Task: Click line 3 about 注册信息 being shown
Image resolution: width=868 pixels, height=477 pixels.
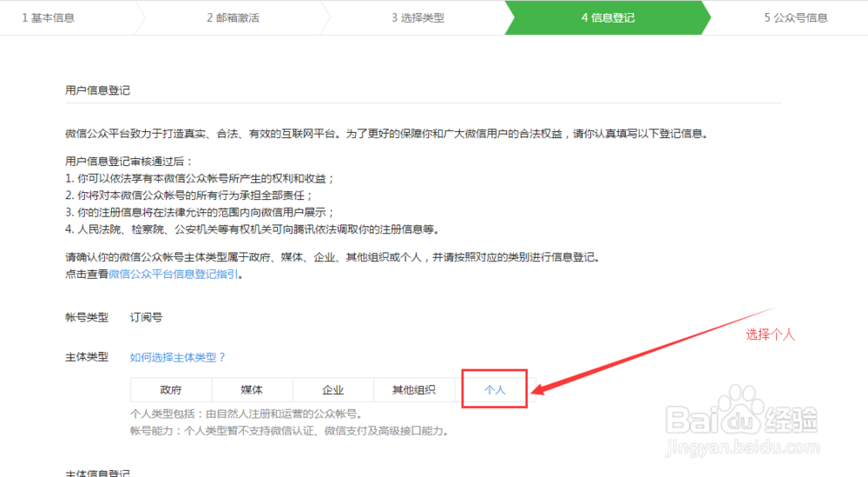Action: (200, 212)
